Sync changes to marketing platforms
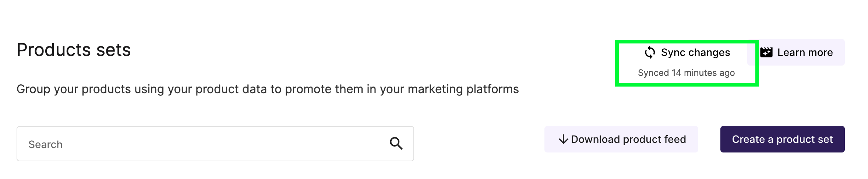Image resolution: width=868 pixels, height=179 pixels. coord(687,52)
